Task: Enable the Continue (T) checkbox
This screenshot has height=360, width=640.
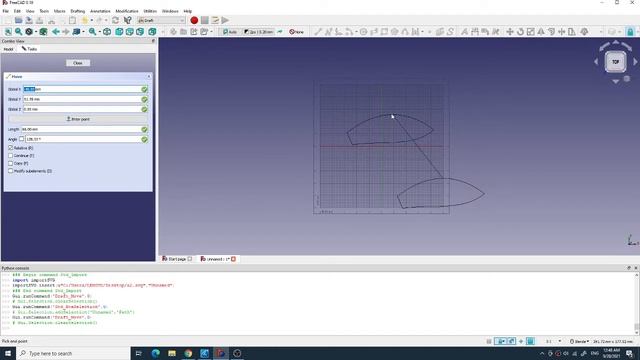Action: tap(11, 156)
